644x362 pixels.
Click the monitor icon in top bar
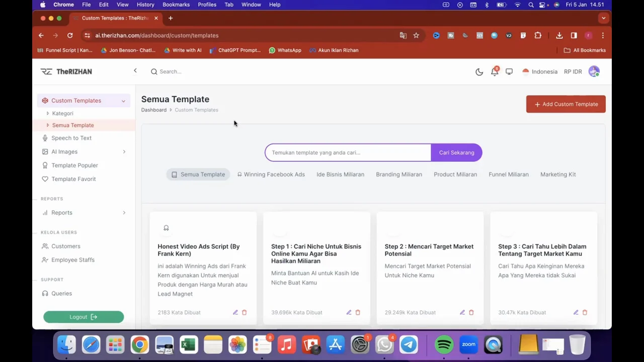click(509, 71)
